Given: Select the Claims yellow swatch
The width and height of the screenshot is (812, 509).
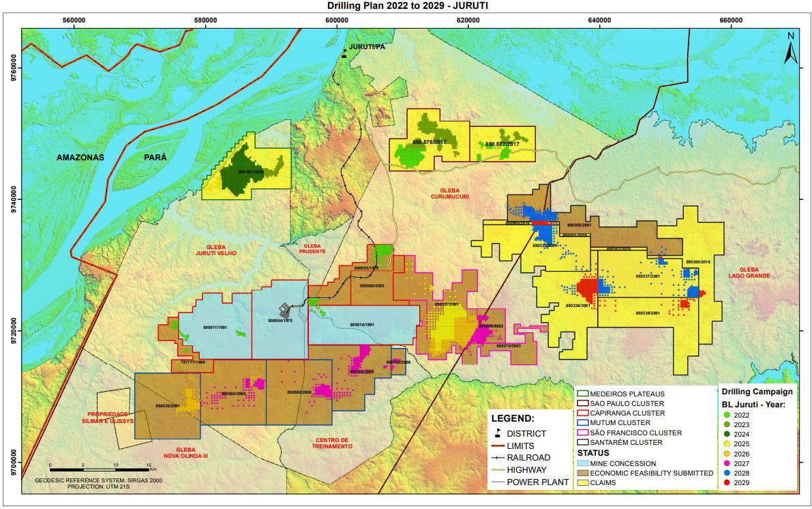Looking at the screenshot, I should 582,482.
